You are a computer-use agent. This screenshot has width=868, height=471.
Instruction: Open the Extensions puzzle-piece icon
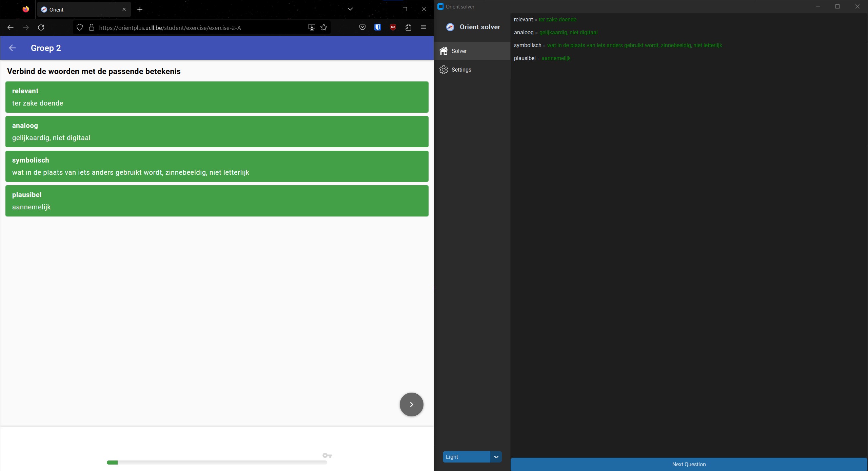point(408,27)
